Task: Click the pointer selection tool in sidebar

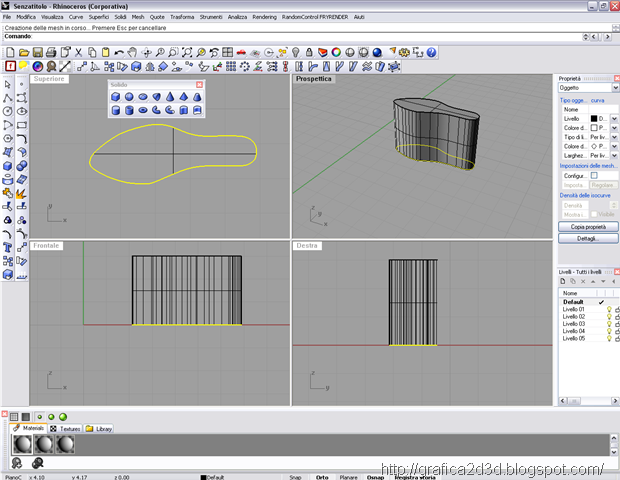Action: click(x=8, y=84)
